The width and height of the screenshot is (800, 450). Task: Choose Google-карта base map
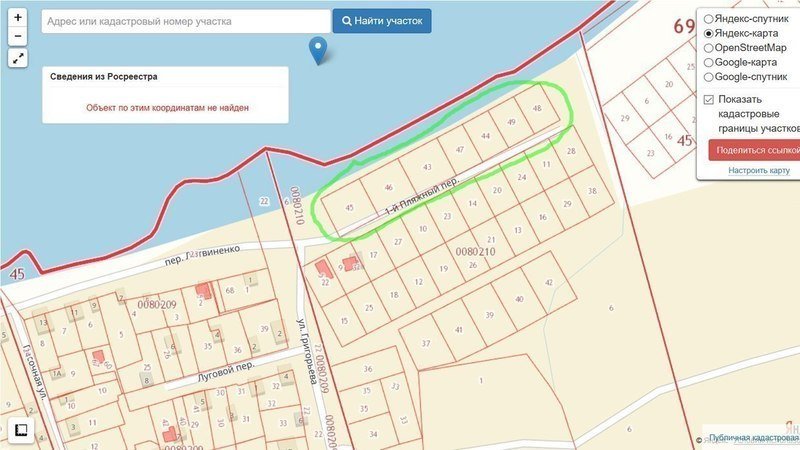708,62
